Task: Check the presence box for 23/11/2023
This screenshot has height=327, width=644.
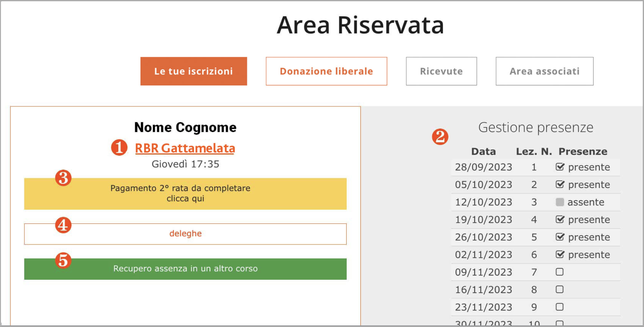Action: pos(560,307)
